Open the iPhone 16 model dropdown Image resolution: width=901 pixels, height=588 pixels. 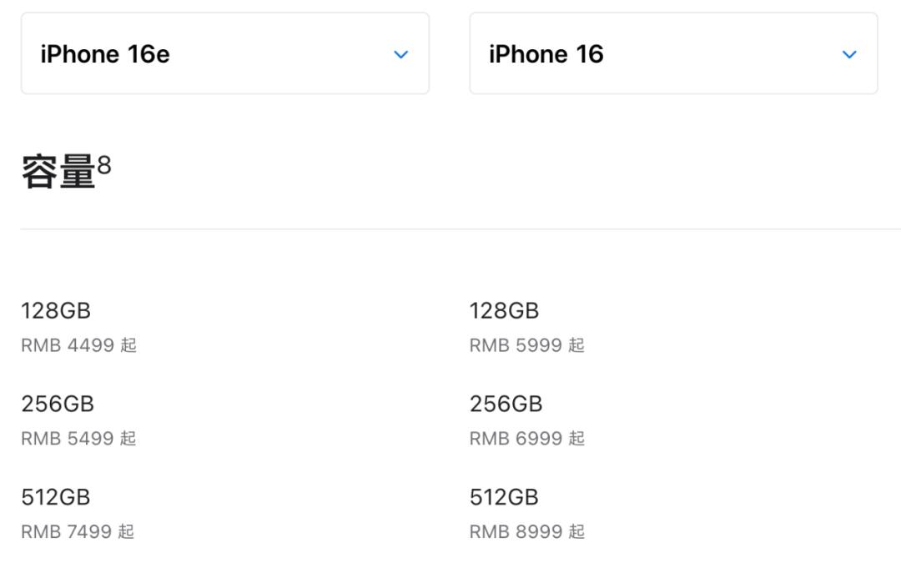[x=673, y=53]
